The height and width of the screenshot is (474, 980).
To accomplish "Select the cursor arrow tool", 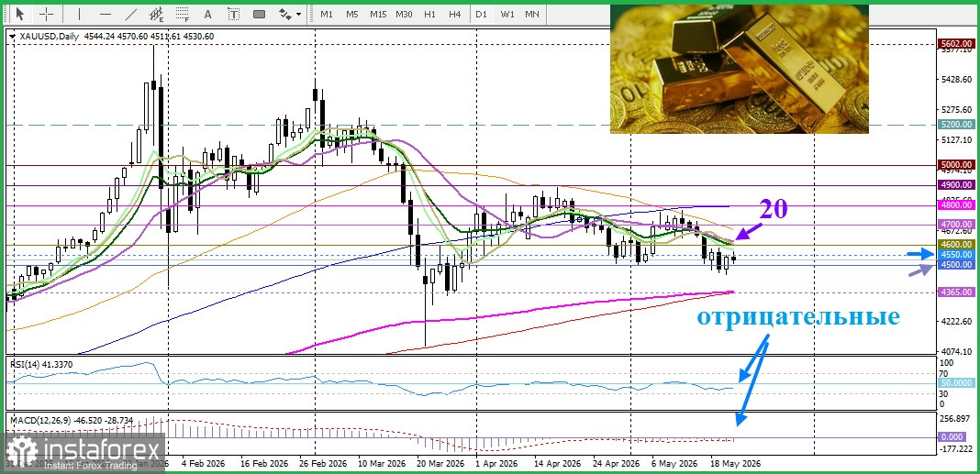I will [20, 14].
